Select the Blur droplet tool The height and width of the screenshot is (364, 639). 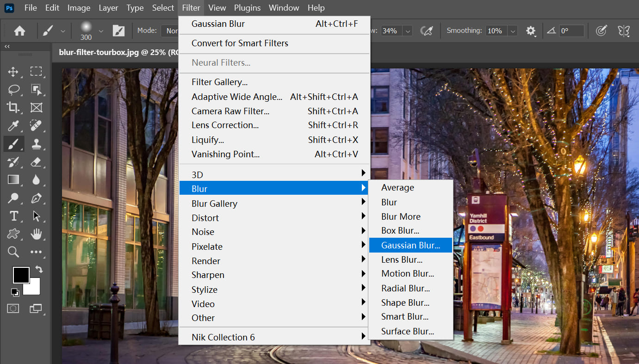pos(36,180)
